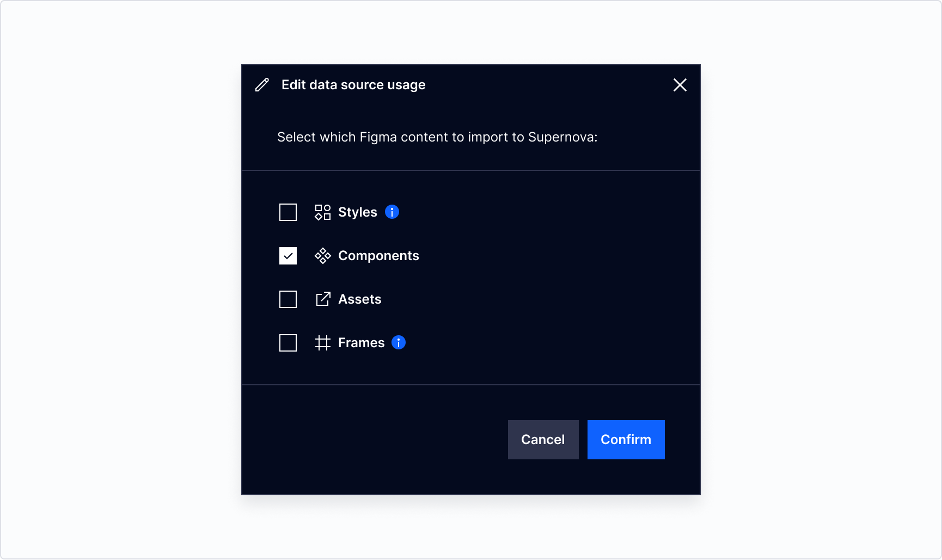
Task: Tick the Assets checkbox
Action: coord(288,299)
